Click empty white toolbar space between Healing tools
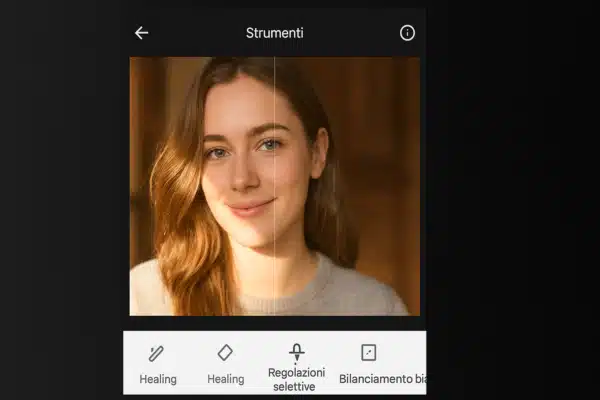Screen dimensions: 600x400 [191, 360]
